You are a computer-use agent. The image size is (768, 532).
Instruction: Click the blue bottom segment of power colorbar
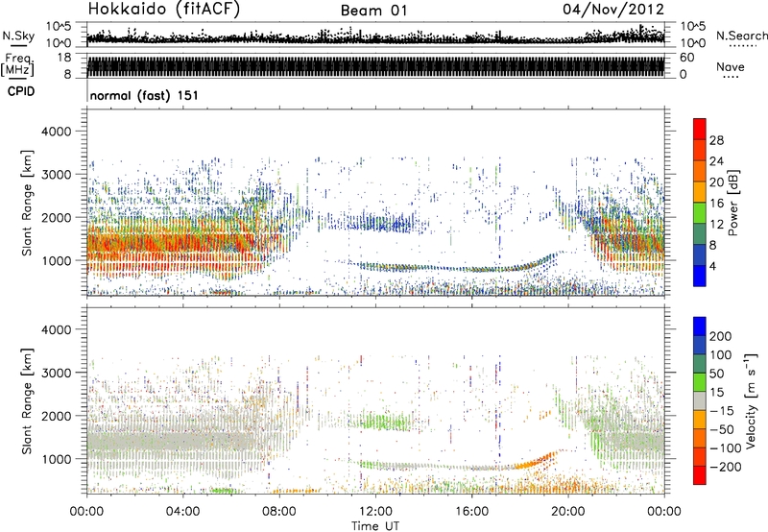pos(700,276)
